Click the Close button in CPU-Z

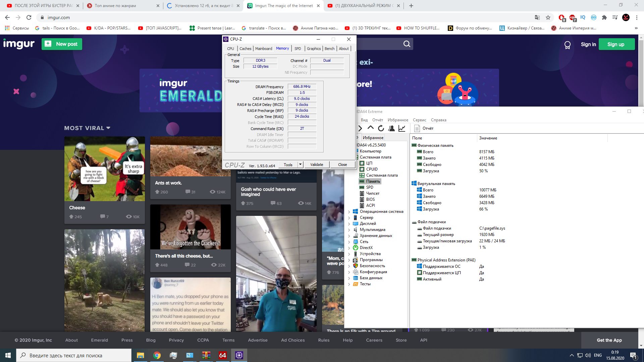342,165
